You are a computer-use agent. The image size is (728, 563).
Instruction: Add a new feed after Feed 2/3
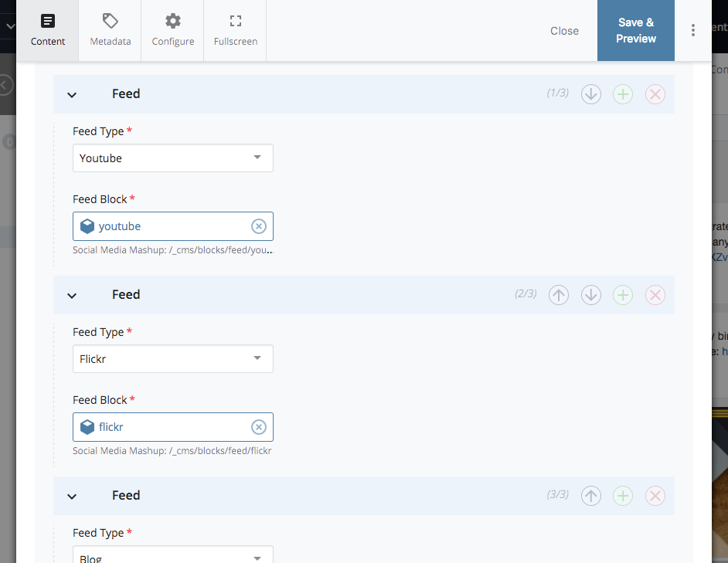tap(623, 295)
